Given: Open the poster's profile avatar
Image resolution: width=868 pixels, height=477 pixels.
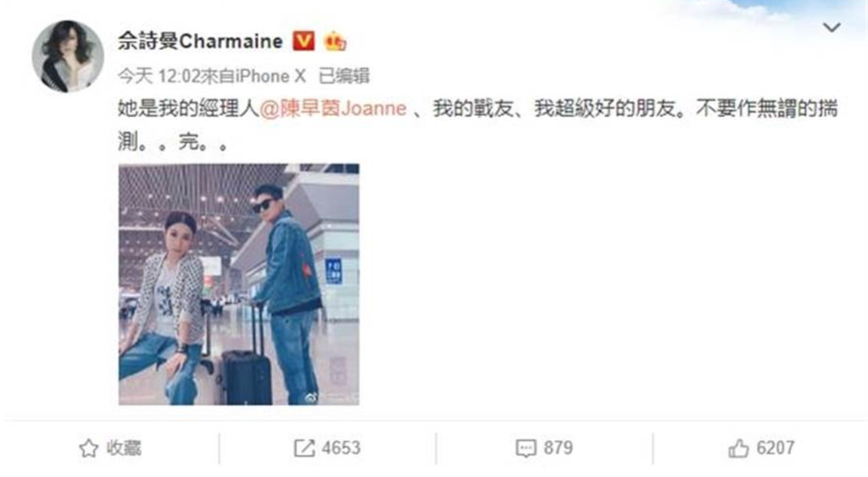Looking at the screenshot, I should coord(68,56).
